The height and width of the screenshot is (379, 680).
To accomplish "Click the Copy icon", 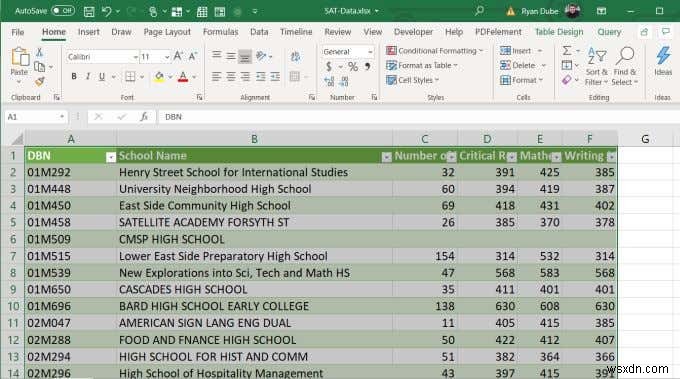I will point(39,67).
